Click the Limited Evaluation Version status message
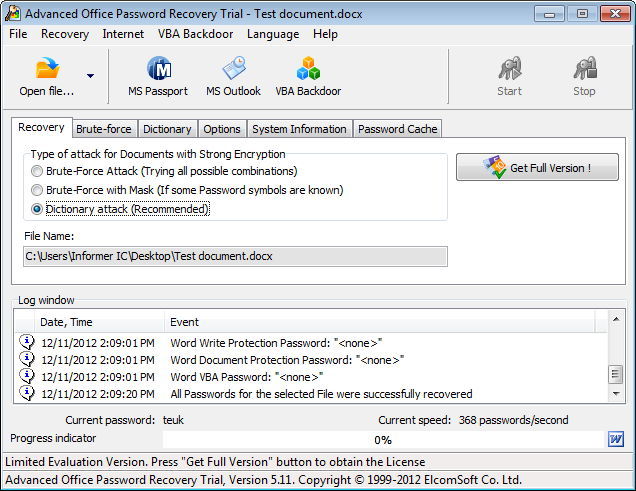The image size is (636, 491). click(x=215, y=462)
